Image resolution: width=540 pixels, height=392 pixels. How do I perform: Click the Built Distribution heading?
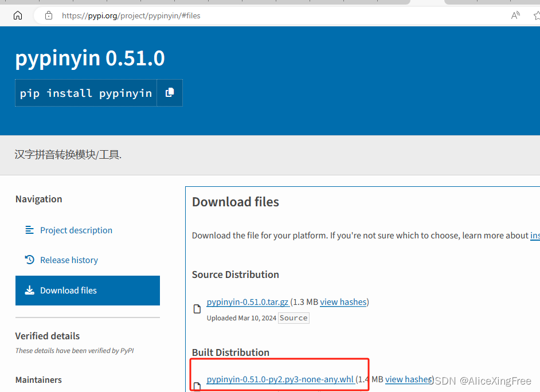pos(230,352)
